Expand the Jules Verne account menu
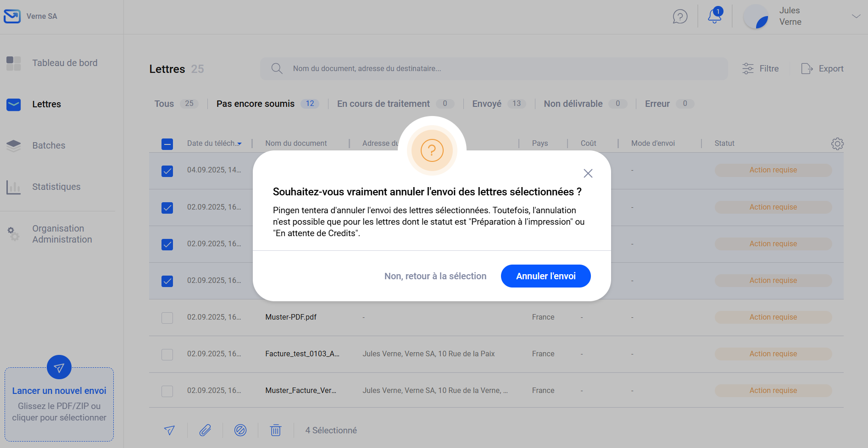 pos(856,17)
